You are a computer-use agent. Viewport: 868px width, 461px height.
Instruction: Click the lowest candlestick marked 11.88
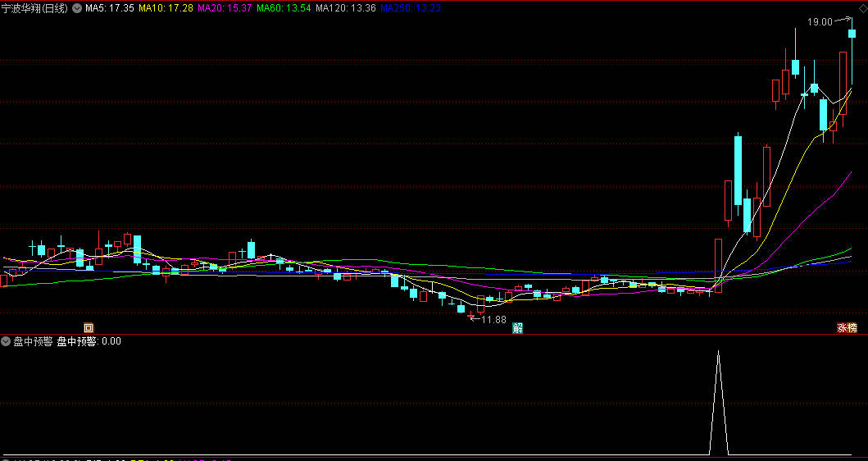point(471,315)
